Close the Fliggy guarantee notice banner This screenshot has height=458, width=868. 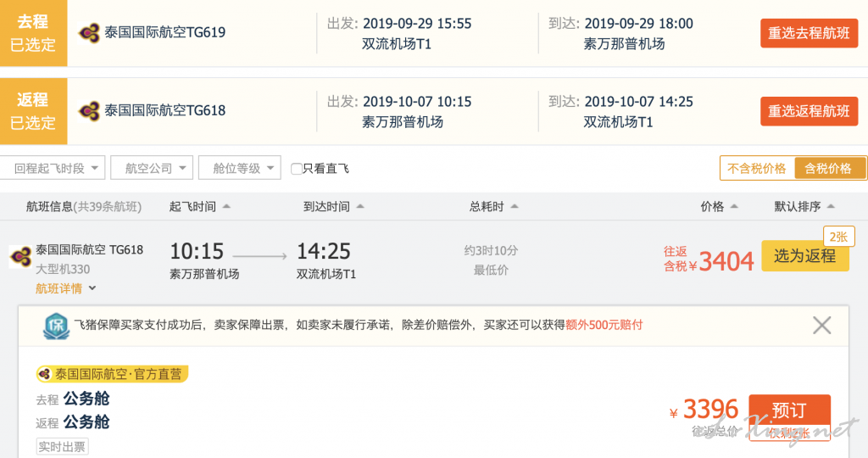coord(822,325)
